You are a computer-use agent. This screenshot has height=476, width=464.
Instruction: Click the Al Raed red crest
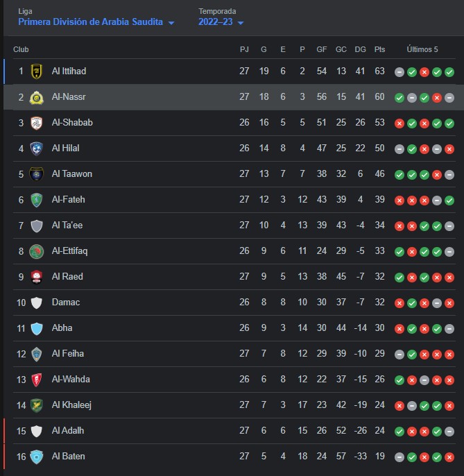pyautogui.click(x=37, y=277)
